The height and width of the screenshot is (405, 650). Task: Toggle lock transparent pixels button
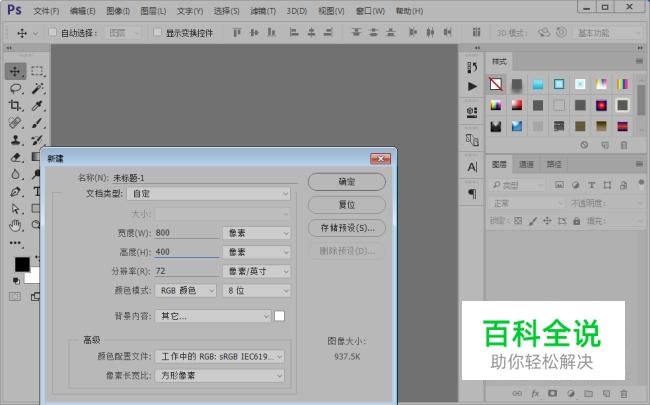(518, 221)
